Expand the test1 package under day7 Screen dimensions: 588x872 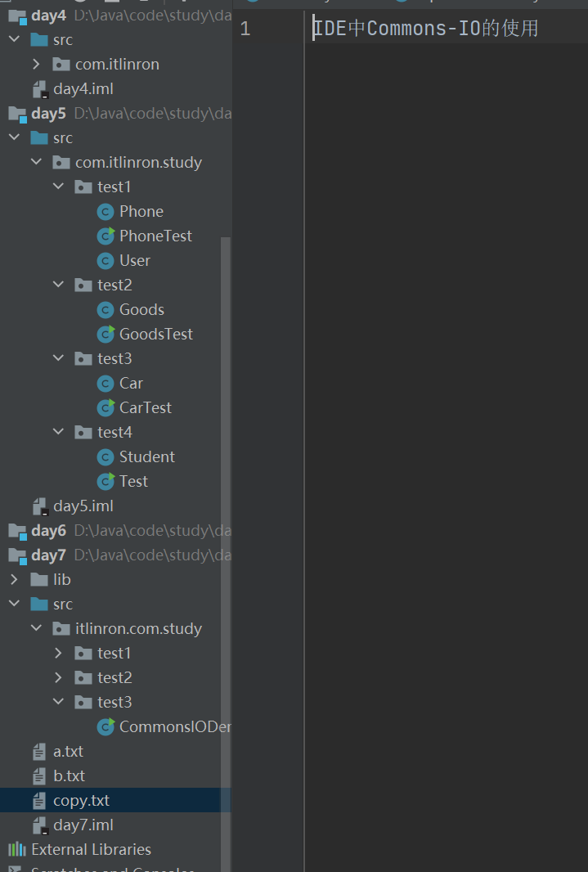[x=58, y=653]
